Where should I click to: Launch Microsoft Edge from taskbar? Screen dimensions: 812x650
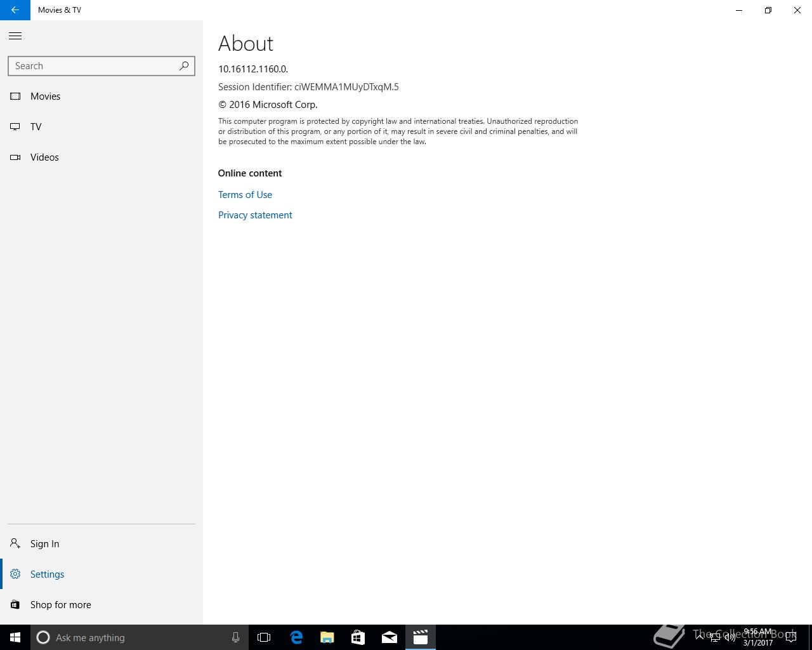[296, 637]
